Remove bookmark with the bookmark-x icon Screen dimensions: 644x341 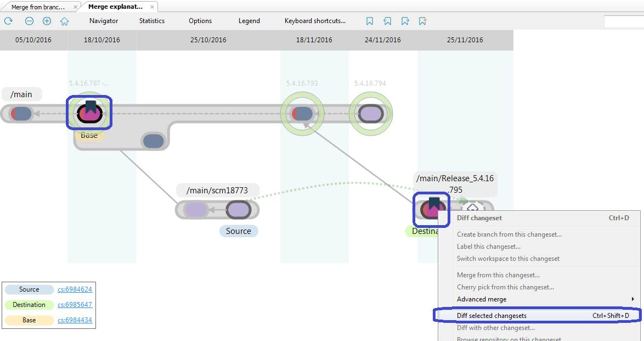point(422,20)
